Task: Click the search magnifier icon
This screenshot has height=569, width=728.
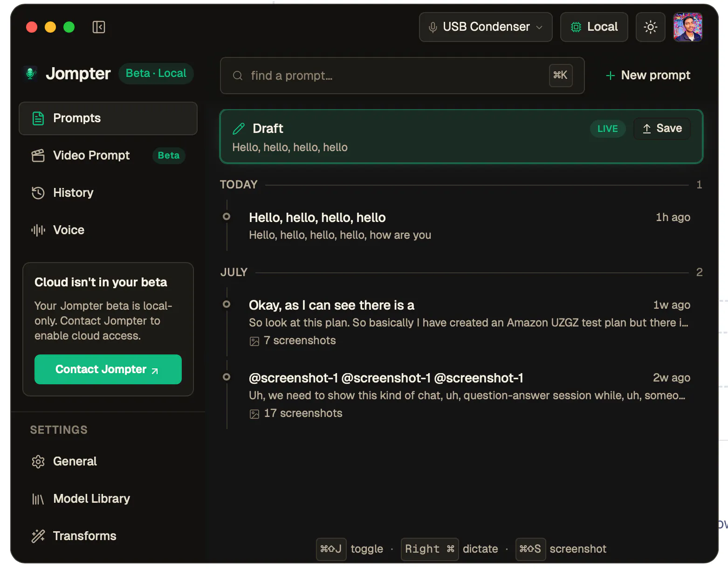Action: [x=238, y=76]
